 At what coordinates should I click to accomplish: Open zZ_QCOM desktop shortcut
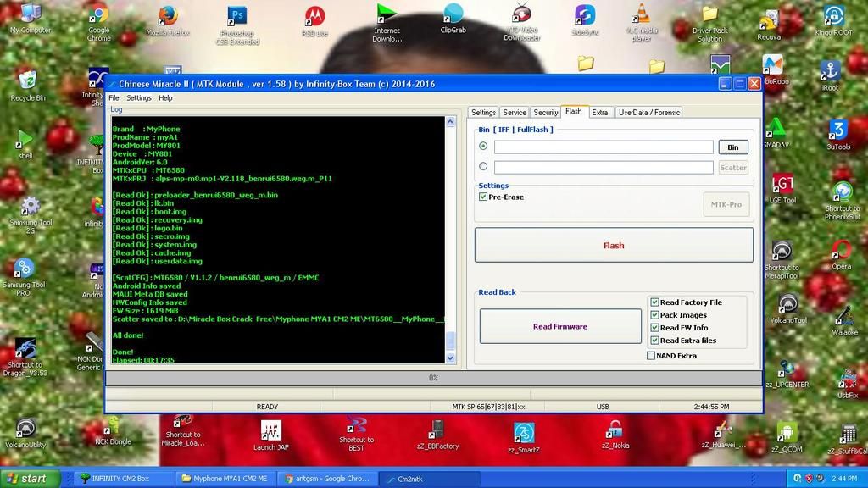787,438
